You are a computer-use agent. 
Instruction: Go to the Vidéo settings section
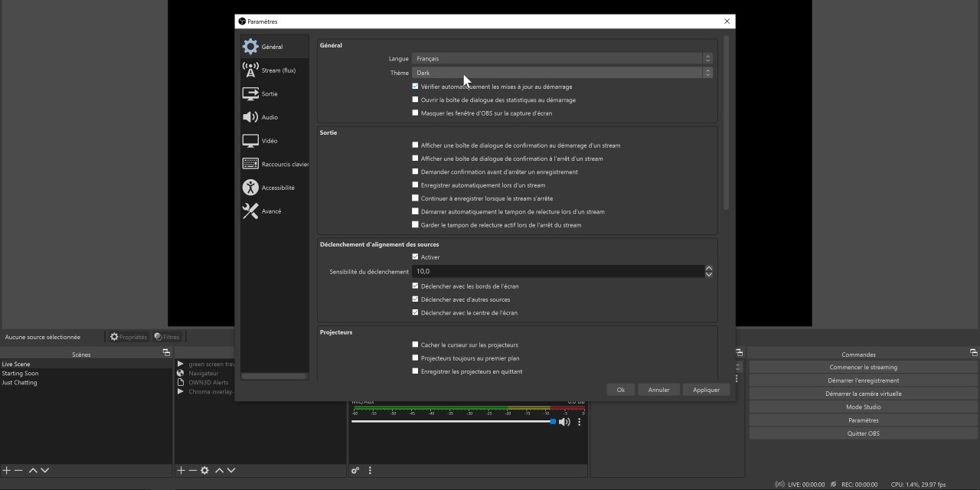(269, 141)
